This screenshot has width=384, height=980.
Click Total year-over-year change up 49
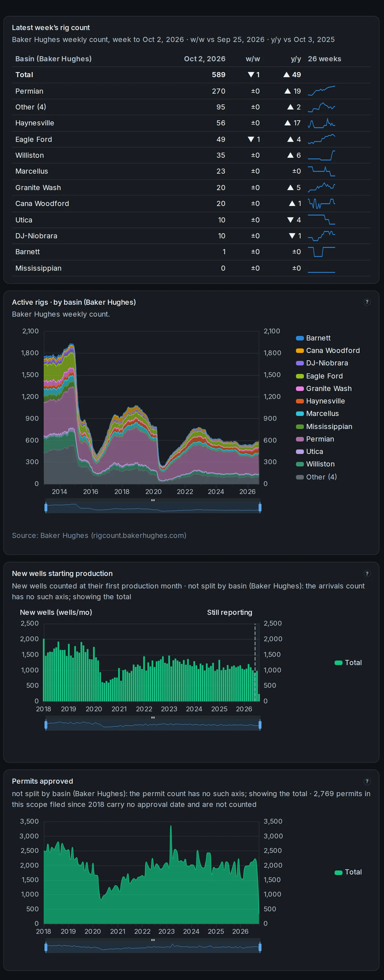tap(292, 75)
